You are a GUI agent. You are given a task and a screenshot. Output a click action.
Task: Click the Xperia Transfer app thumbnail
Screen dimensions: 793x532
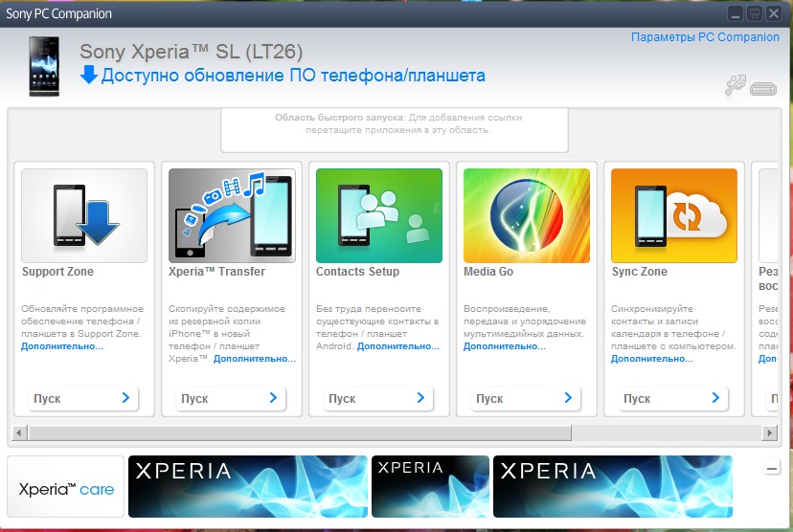coord(232,215)
